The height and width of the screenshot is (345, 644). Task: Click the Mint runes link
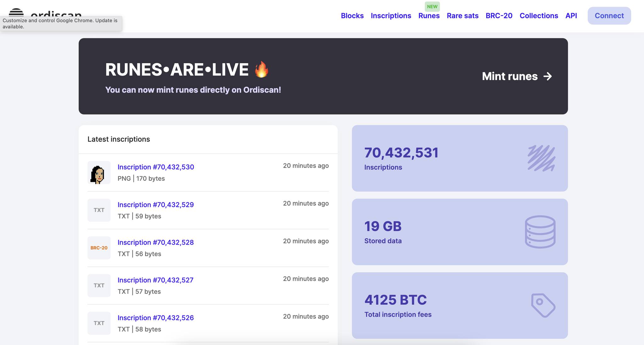517,76
